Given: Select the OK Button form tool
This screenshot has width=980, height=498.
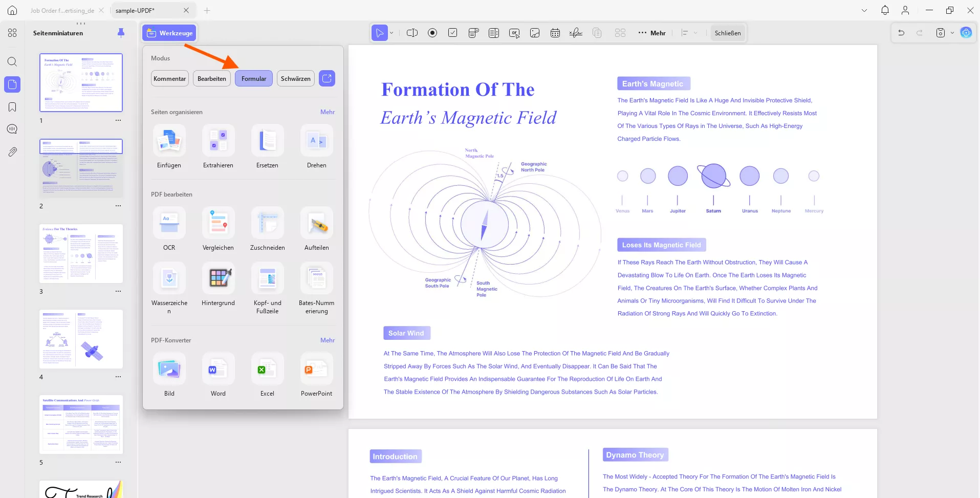Looking at the screenshot, I should (514, 33).
